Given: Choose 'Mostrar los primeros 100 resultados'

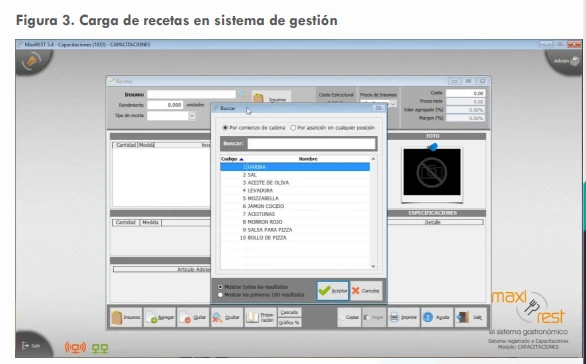Looking at the screenshot, I should coord(261,295).
